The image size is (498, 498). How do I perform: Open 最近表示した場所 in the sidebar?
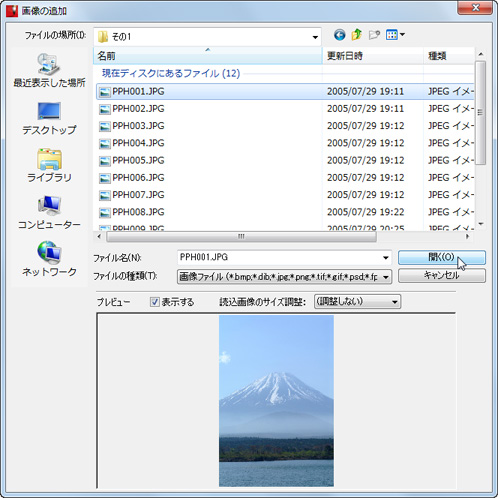(x=49, y=70)
